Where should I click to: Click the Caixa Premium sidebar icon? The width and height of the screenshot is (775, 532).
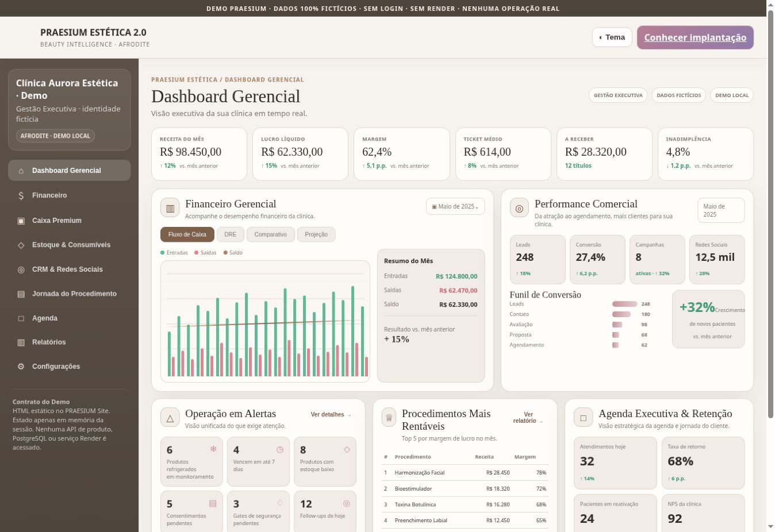(21, 221)
